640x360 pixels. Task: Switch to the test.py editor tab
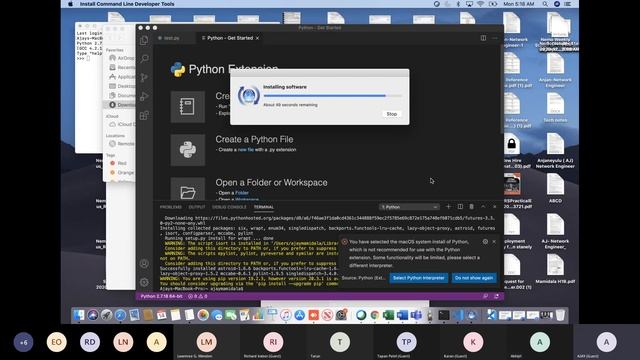click(171, 38)
